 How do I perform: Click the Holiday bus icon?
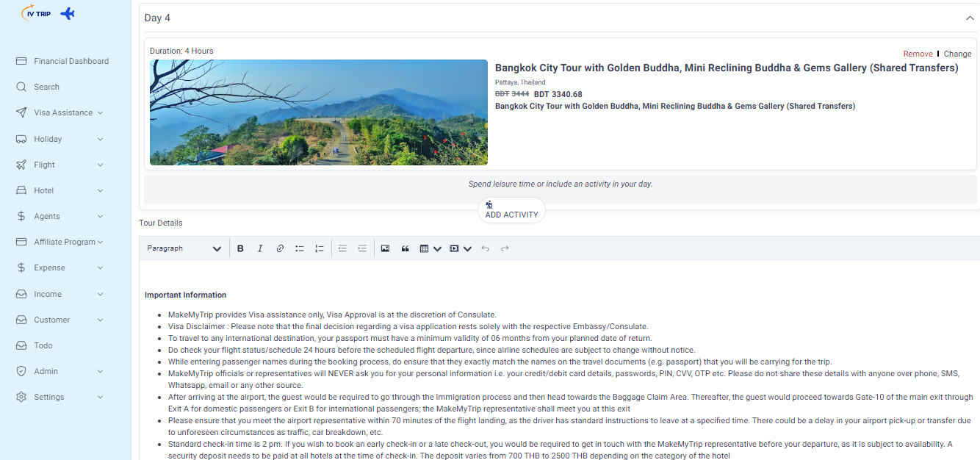(x=21, y=139)
